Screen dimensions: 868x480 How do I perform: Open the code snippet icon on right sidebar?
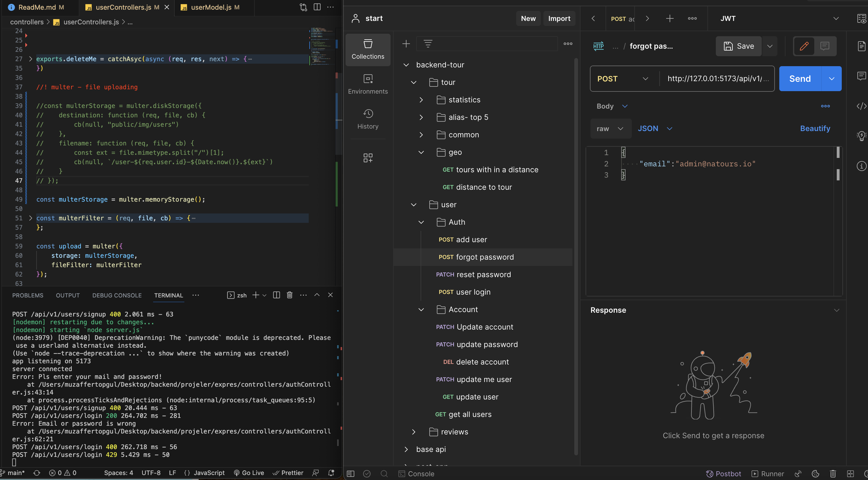[x=861, y=106]
